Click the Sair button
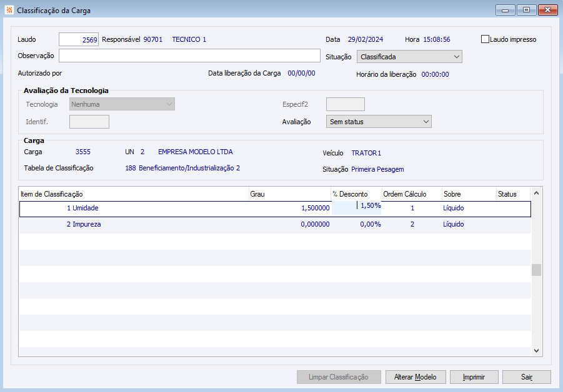The height and width of the screenshot is (392, 563). (526, 377)
